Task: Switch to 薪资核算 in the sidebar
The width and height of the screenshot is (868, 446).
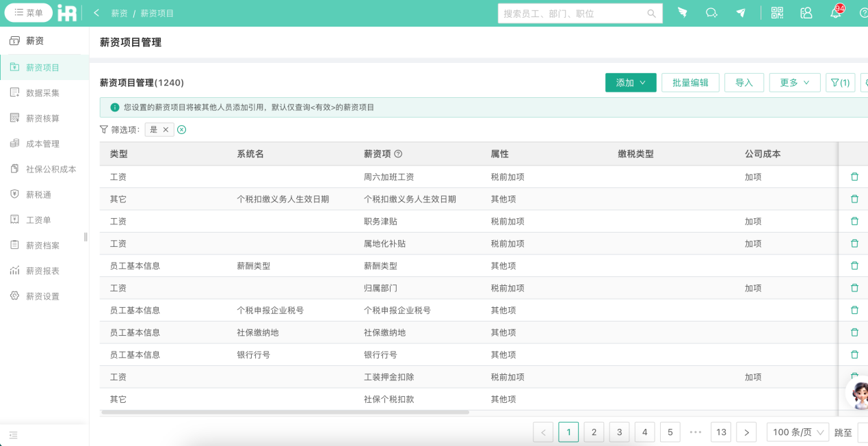Action: click(41, 118)
